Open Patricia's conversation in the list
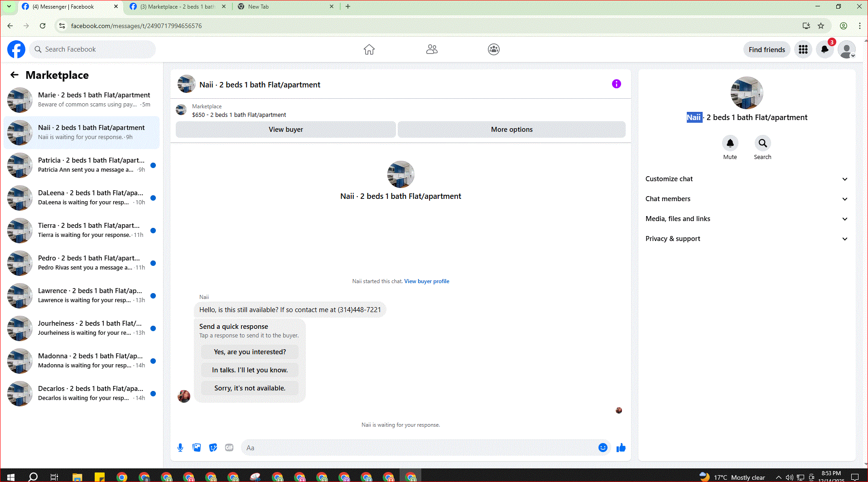This screenshot has width=868, height=482. coord(82,165)
